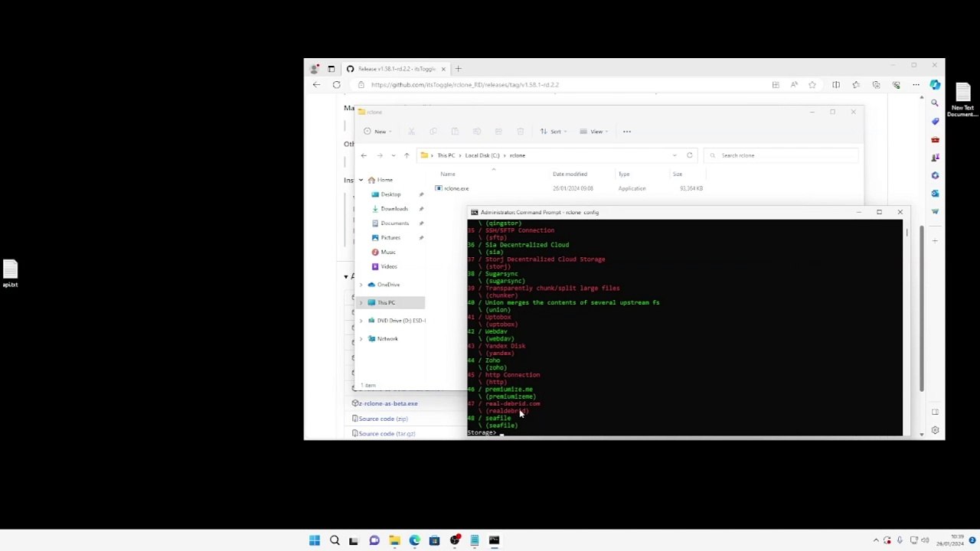Open Documents in Explorer sidebar
The width and height of the screenshot is (980, 551).
pos(394,223)
